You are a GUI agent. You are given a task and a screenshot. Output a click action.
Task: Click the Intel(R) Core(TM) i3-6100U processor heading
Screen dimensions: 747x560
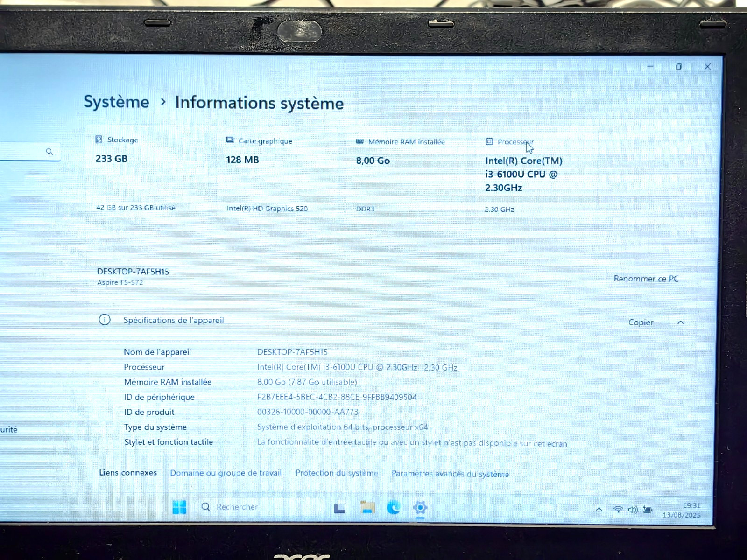click(x=524, y=174)
